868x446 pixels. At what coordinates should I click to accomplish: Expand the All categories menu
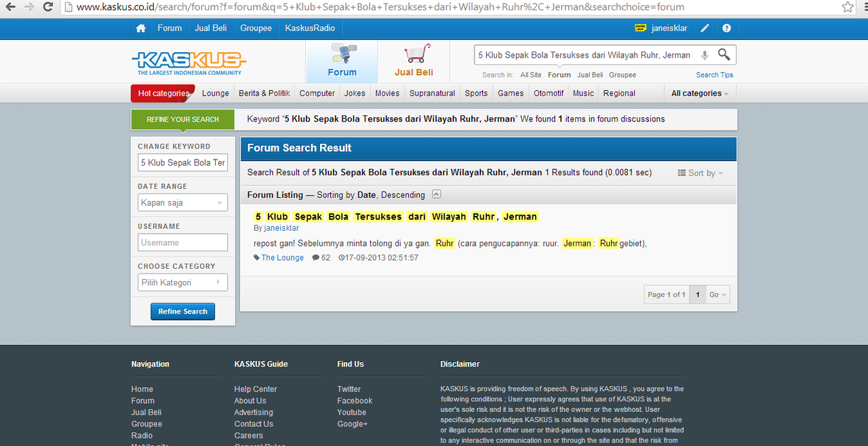(x=700, y=94)
